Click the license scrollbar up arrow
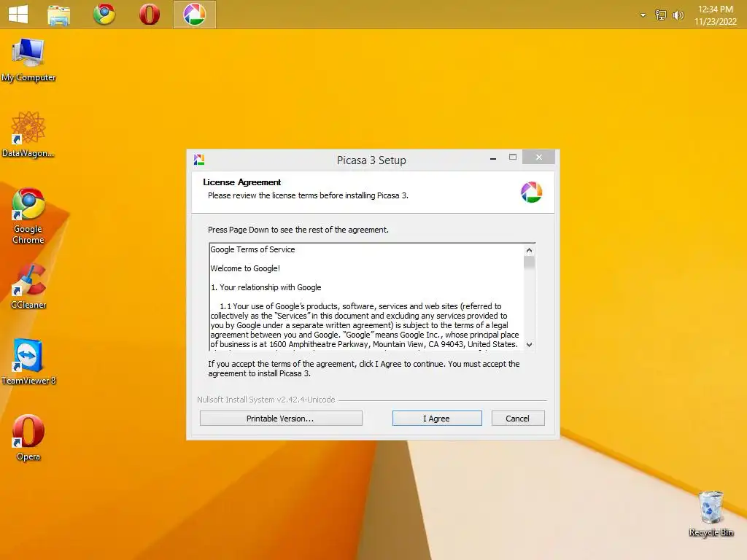 (x=529, y=250)
